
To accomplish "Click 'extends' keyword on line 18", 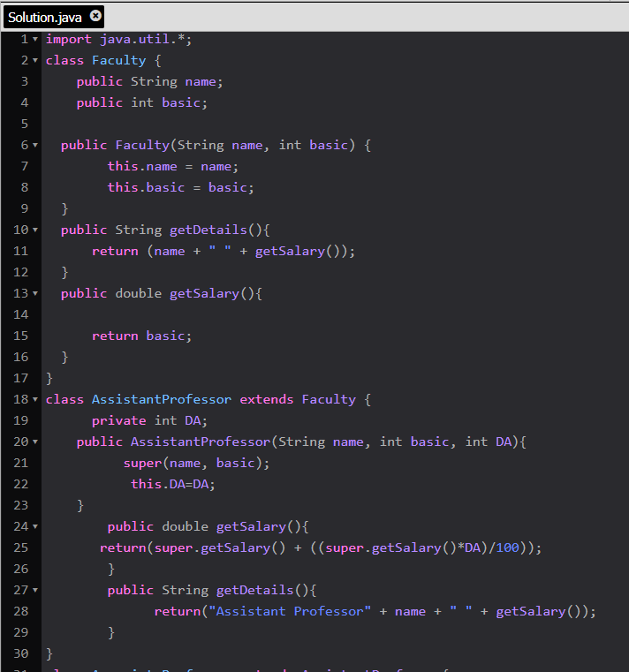I will pos(267,399).
